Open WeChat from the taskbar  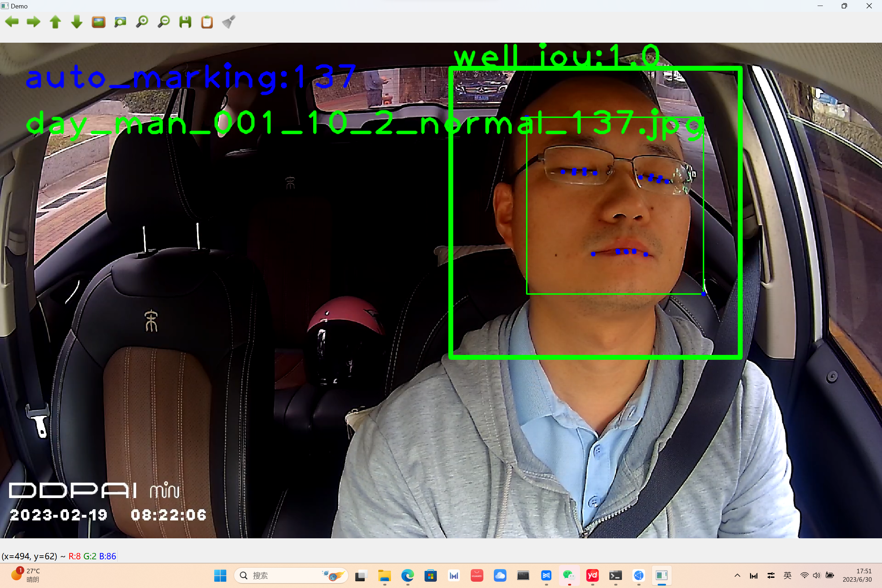tap(569, 575)
